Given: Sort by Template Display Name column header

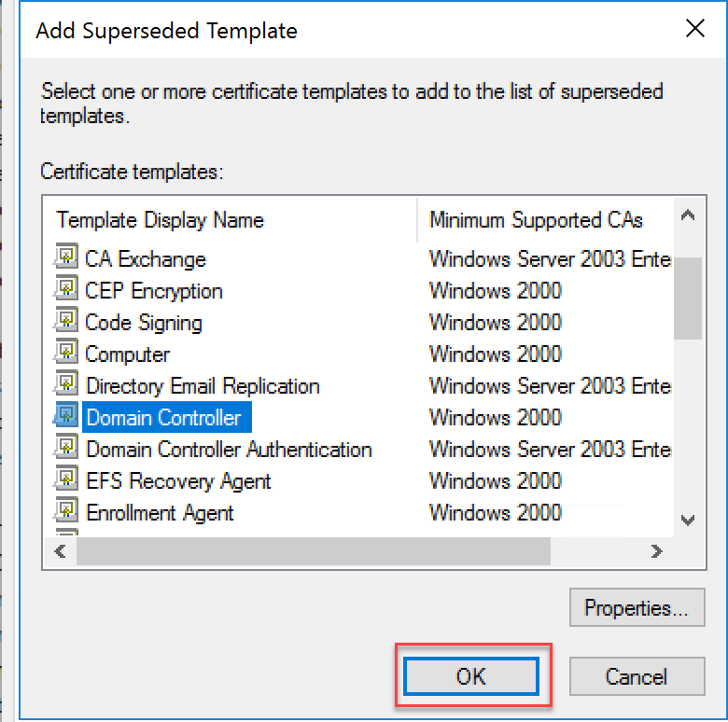Looking at the screenshot, I should tap(160, 220).
